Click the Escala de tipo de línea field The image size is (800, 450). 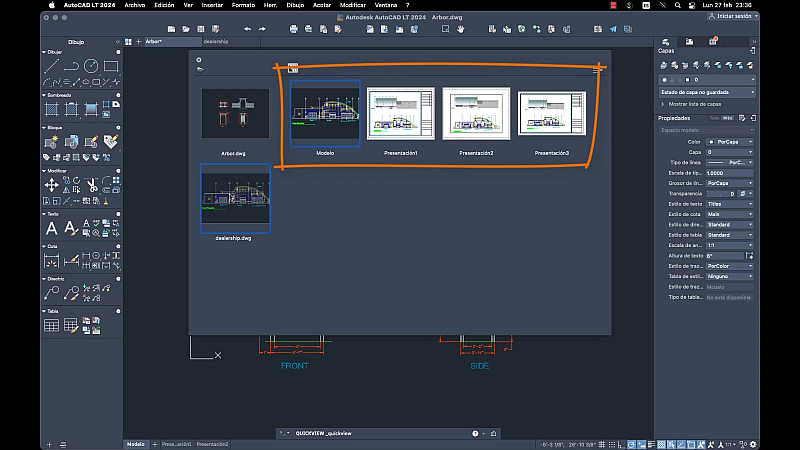coord(730,173)
